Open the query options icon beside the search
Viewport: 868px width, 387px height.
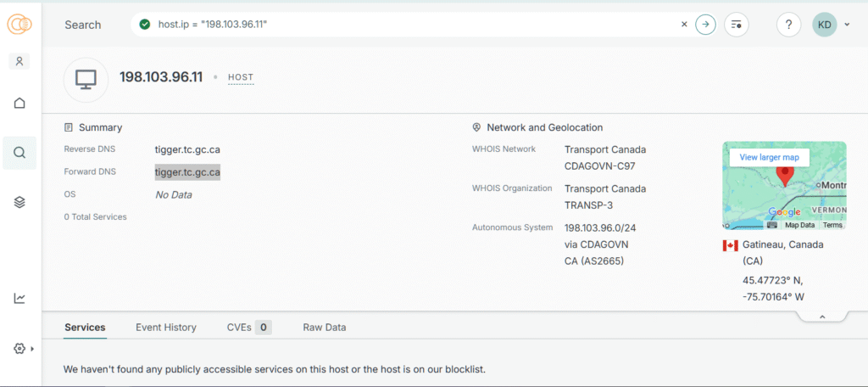[737, 25]
